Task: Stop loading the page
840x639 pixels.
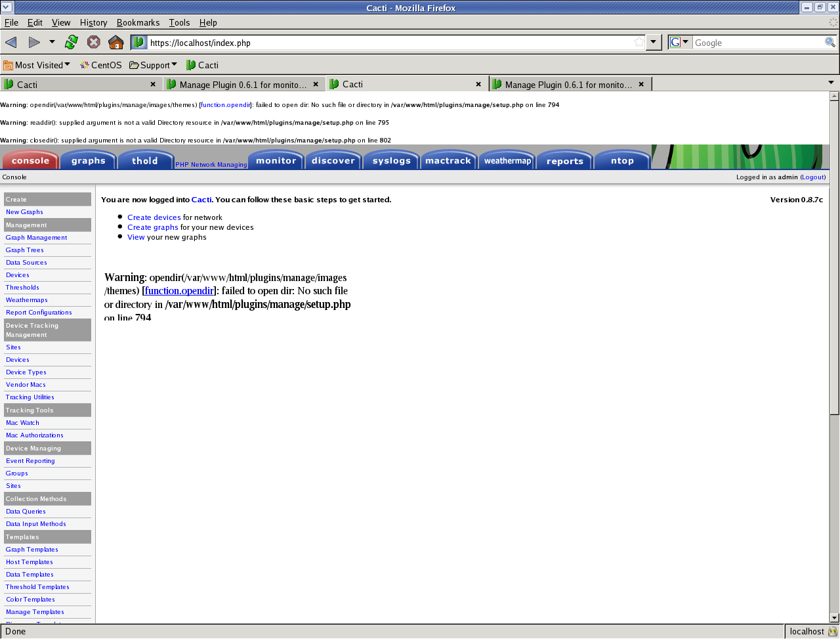Action: click(x=94, y=43)
